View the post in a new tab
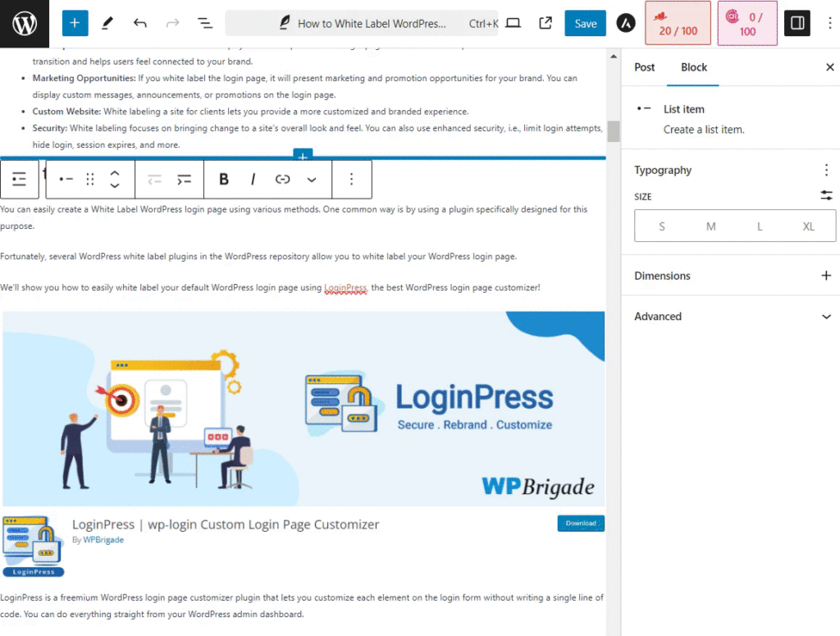This screenshot has width=840, height=636. tap(546, 23)
